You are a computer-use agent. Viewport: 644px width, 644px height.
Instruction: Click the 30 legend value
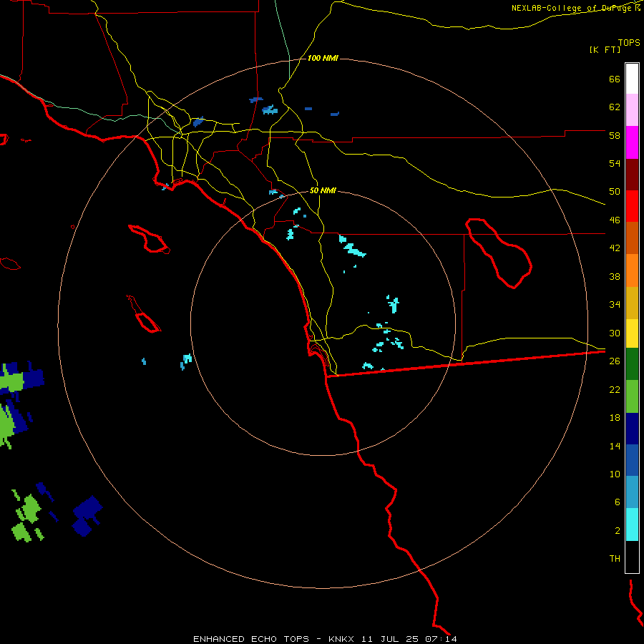point(615,333)
